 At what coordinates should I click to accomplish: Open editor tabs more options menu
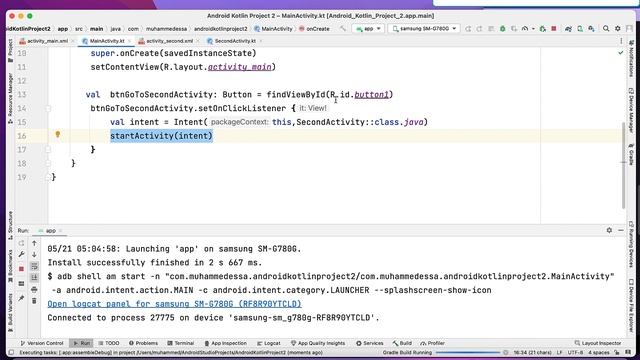coord(621,41)
